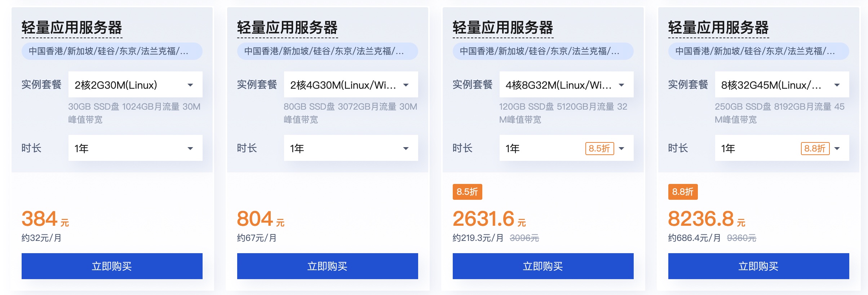Expand the 1年 duration selector of the 804元 plan
This screenshot has height=295, width=868.
pyautogui.click(x=350, y=148)
